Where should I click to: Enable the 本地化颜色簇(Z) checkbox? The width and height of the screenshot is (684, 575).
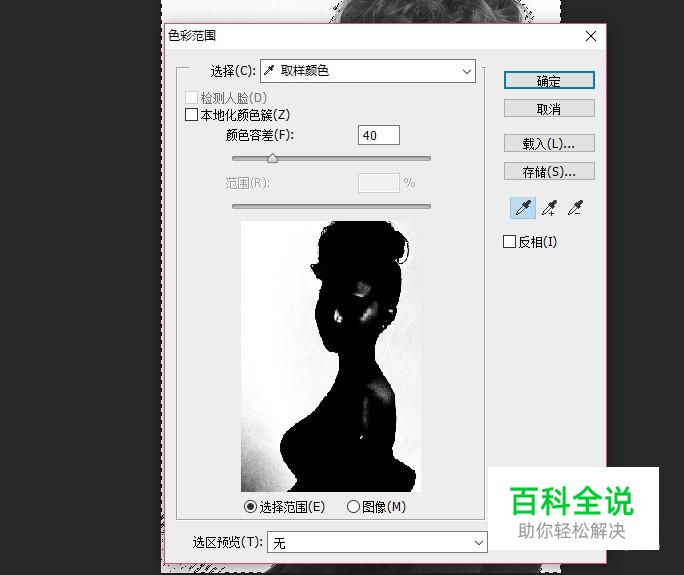pyautogui.click(x=191, y=115)
